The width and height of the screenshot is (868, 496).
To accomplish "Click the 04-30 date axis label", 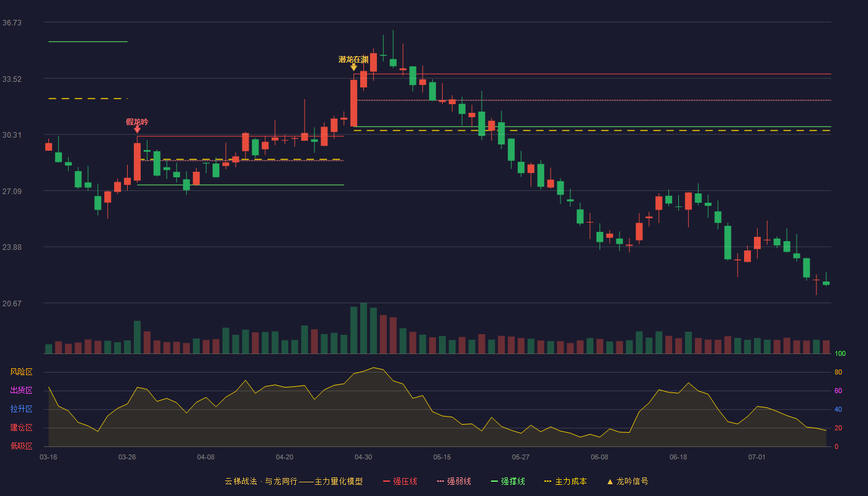I will coord(363,457).
